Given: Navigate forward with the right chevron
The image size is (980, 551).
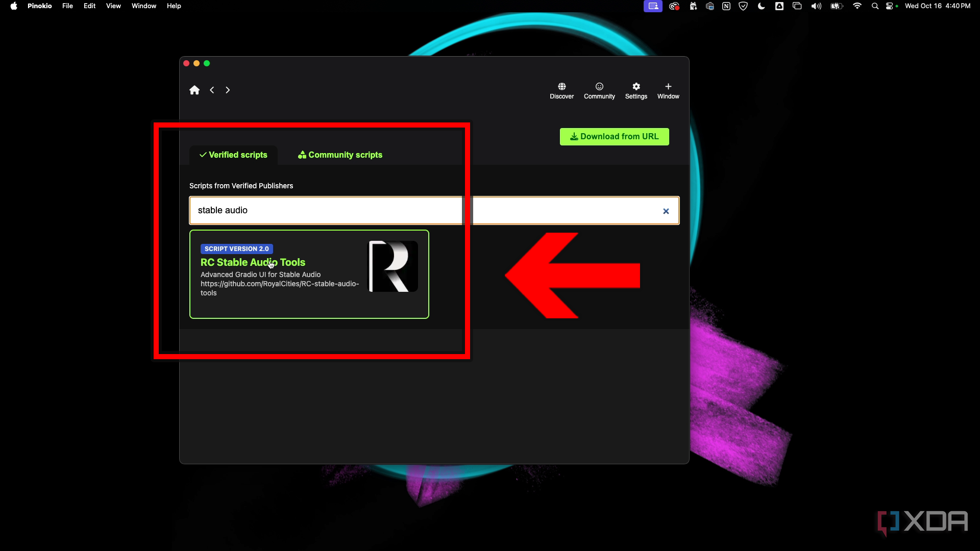Looking at the screenshot, I should pyautogui.click(x=228, y=90).
